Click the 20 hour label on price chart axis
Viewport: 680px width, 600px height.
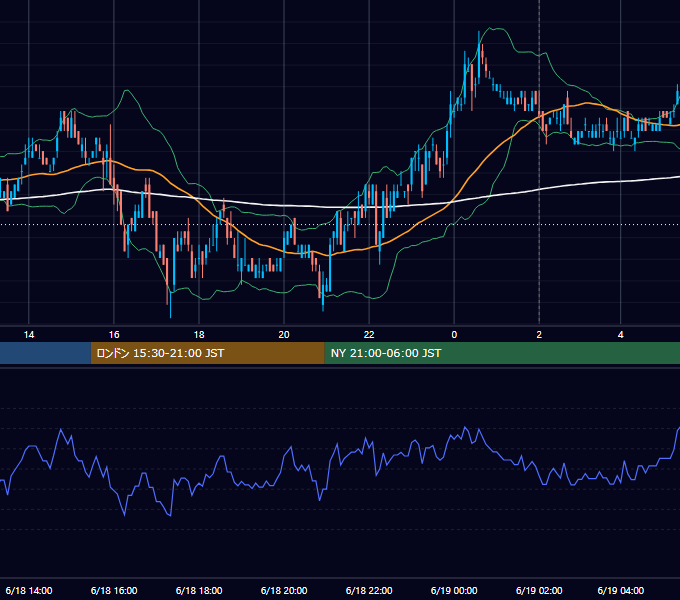click(x=284, y=335)
